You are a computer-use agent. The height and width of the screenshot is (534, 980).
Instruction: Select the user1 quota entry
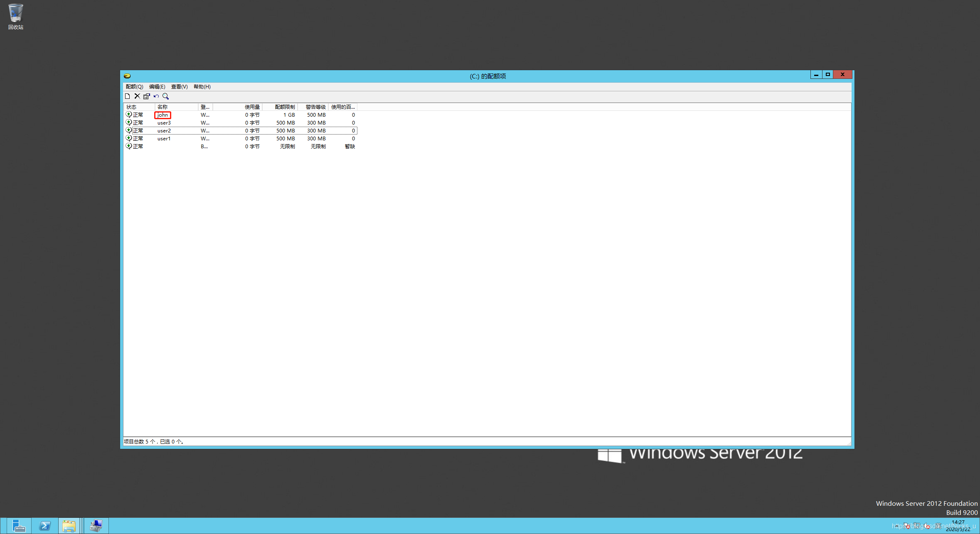164,139
